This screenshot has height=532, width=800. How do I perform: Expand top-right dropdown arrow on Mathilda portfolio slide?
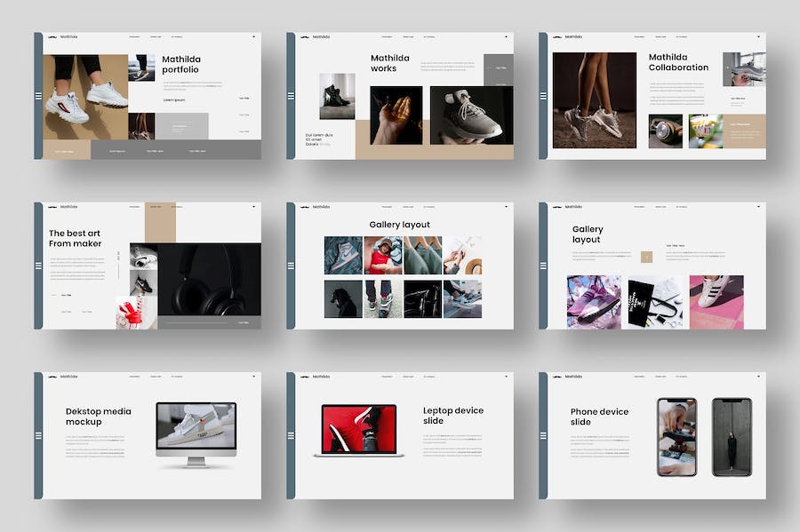coord(254,37)
